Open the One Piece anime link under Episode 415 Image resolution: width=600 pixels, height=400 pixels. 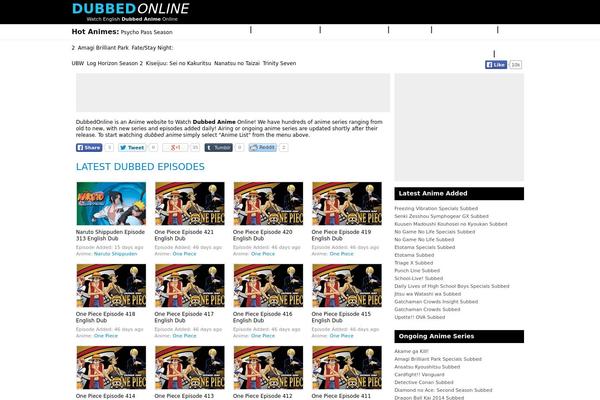pyautogui.click(x=342, y=336)
